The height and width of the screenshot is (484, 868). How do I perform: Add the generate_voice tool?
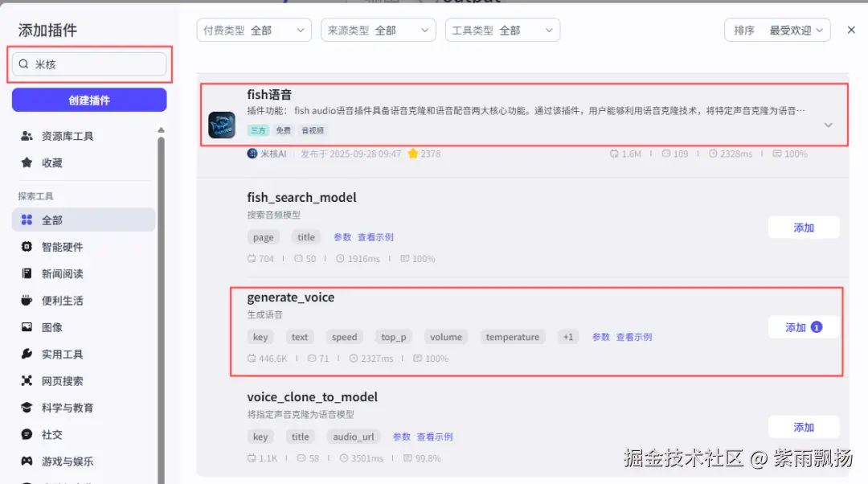[803, 327]
